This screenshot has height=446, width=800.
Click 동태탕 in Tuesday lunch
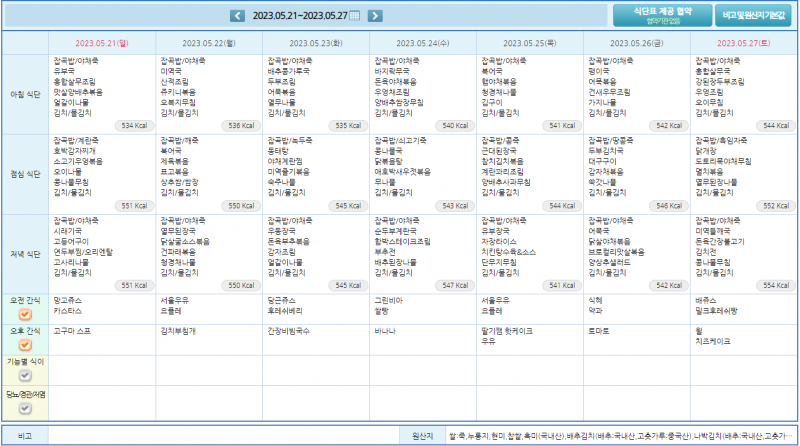[278, 151]
